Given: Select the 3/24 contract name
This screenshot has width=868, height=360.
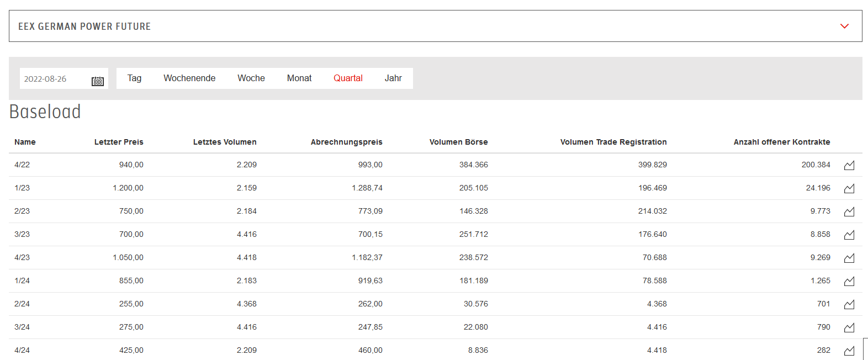Looking at the screenshot, I should pos(22,327).
